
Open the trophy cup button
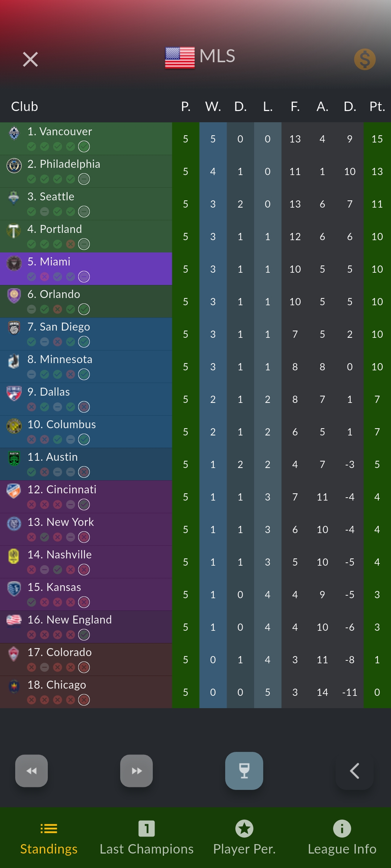point(244,771)
